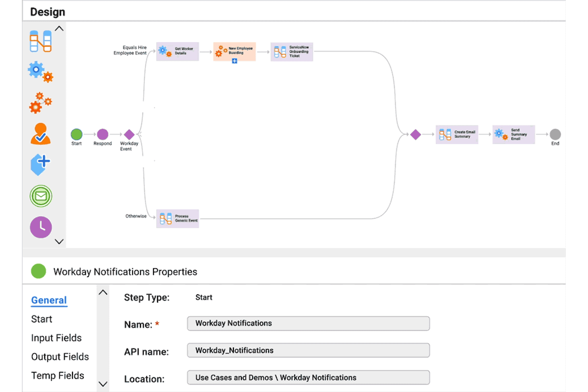Select the gray End node
Screen dimensions: 588x392
click(x=555, y=134)
